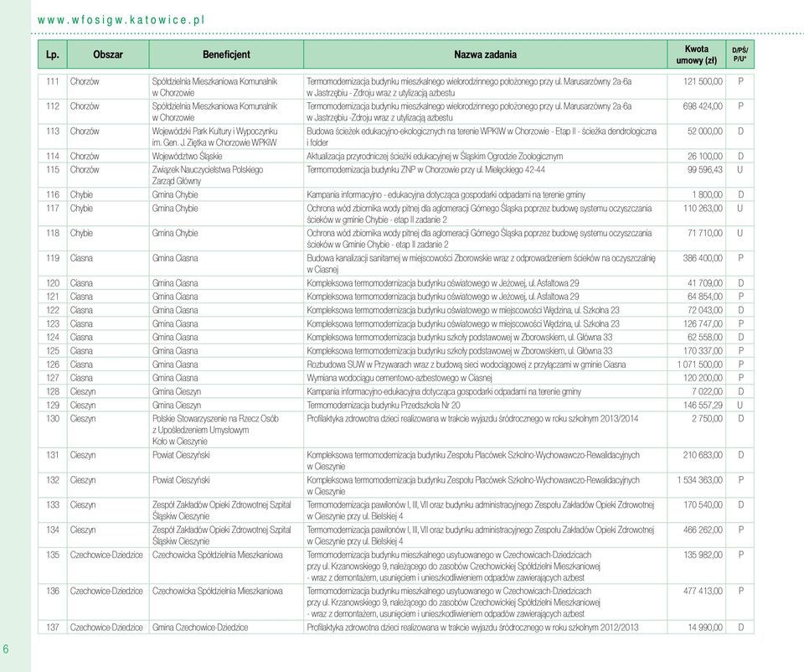Click the amount 121 500,00
Screen dimensions: 804x672
point(703,81)
